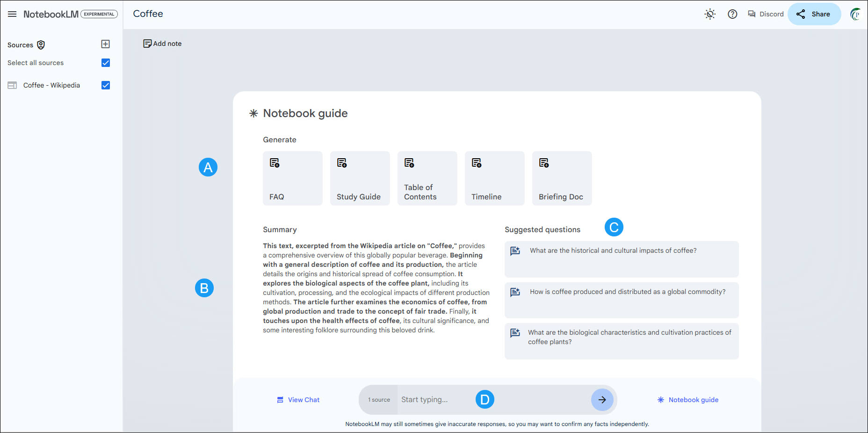Open the NotebookLM Discord
Image resolution: width=868 pixels, height=433 pixels.
click(x=765, y=14)
